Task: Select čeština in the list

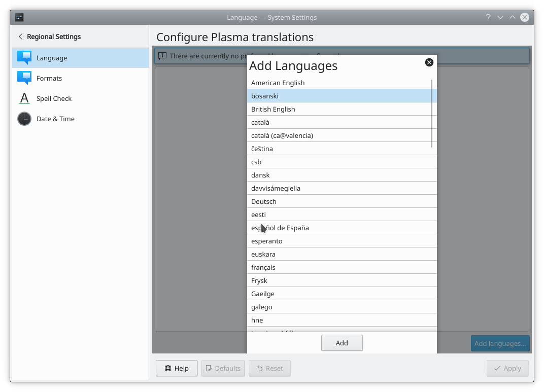Action: [342, 149]
